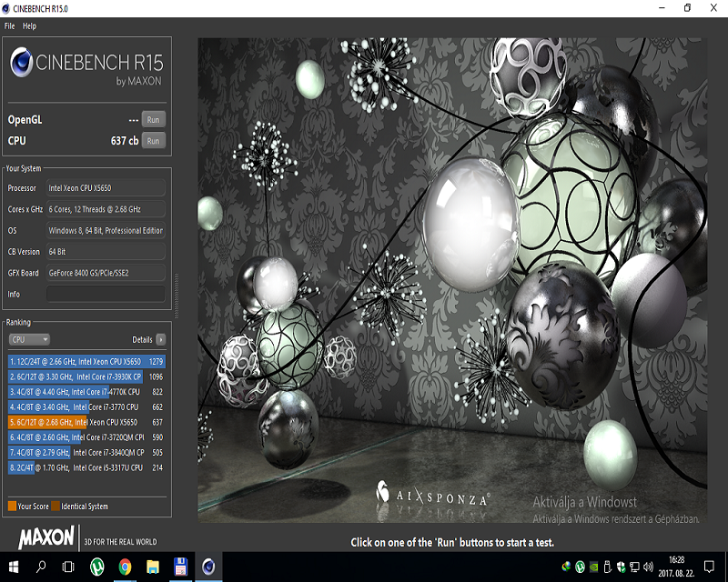
Task: Select ranking row Intel Core i7-3840QM score 505
Action: [86, 453]
